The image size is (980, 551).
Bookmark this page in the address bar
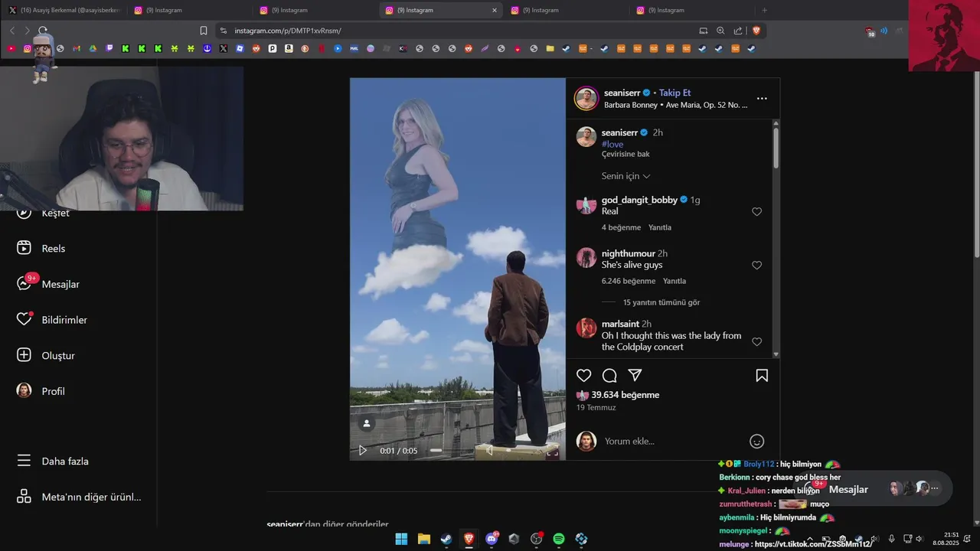[x=204, y=31]
